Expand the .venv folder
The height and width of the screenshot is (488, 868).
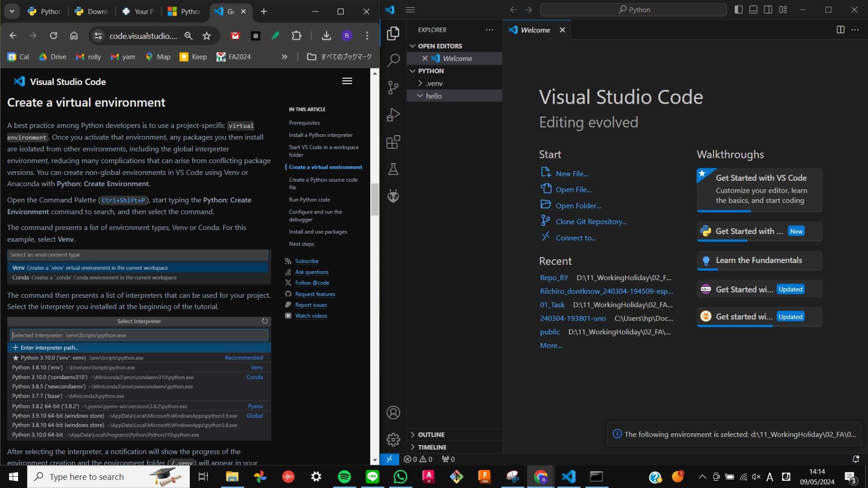[x=454, y=83]
